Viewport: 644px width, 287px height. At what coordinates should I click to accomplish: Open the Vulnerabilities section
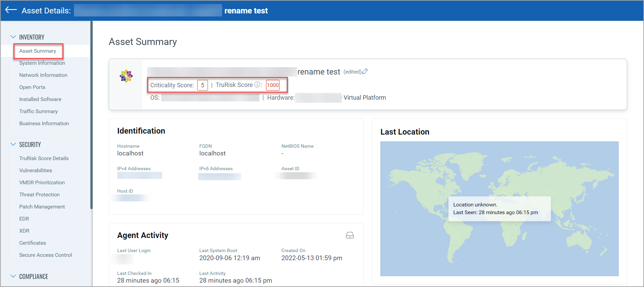pyautogui.click(x=36, y=171)
